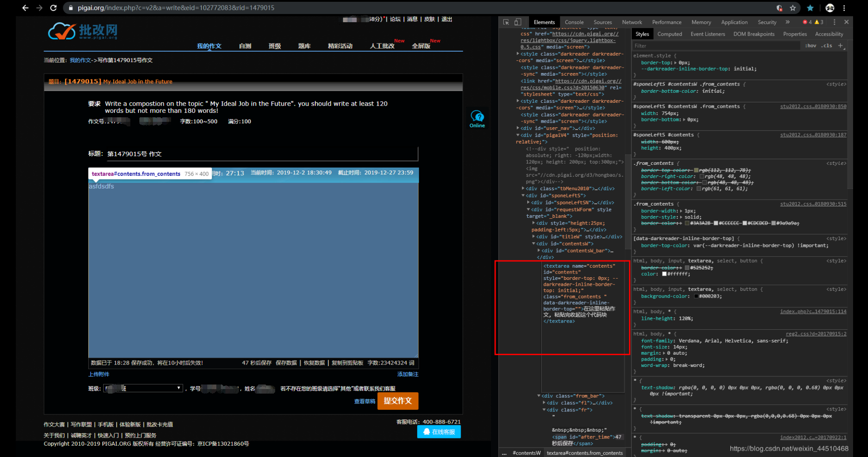This screenshot has width=868, height=457.
Task: Click the Online help icon
Action: coord(477,119)
